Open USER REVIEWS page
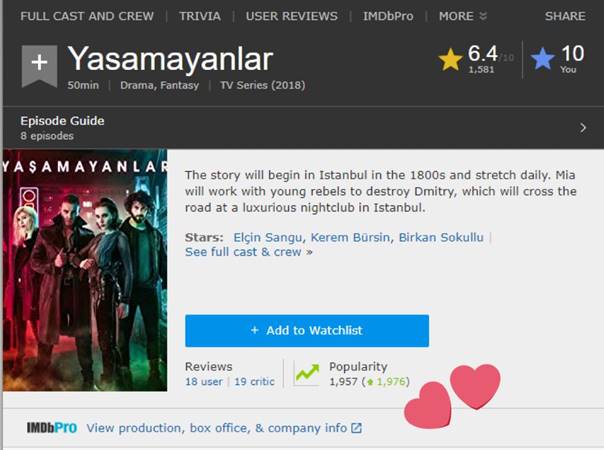The height and width of the screenshot is (450, 604). point(292,16)
